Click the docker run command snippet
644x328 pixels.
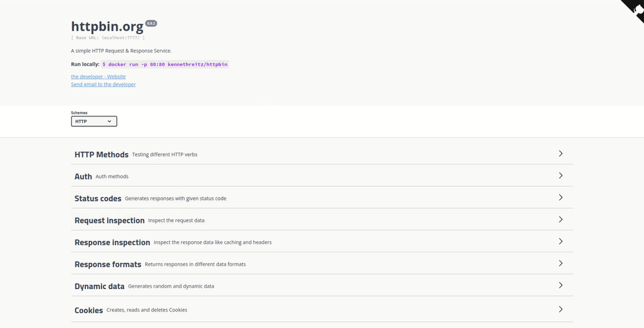click(165, 64)
